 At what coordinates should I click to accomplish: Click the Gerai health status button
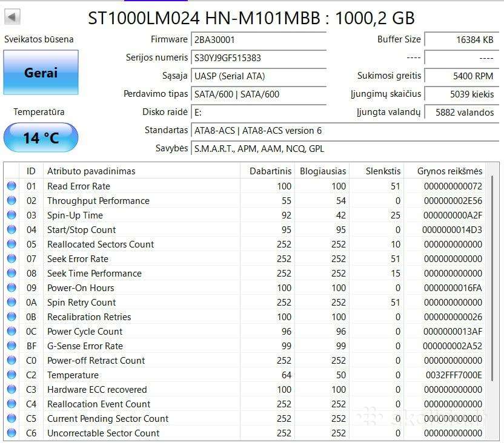point(41,73)
